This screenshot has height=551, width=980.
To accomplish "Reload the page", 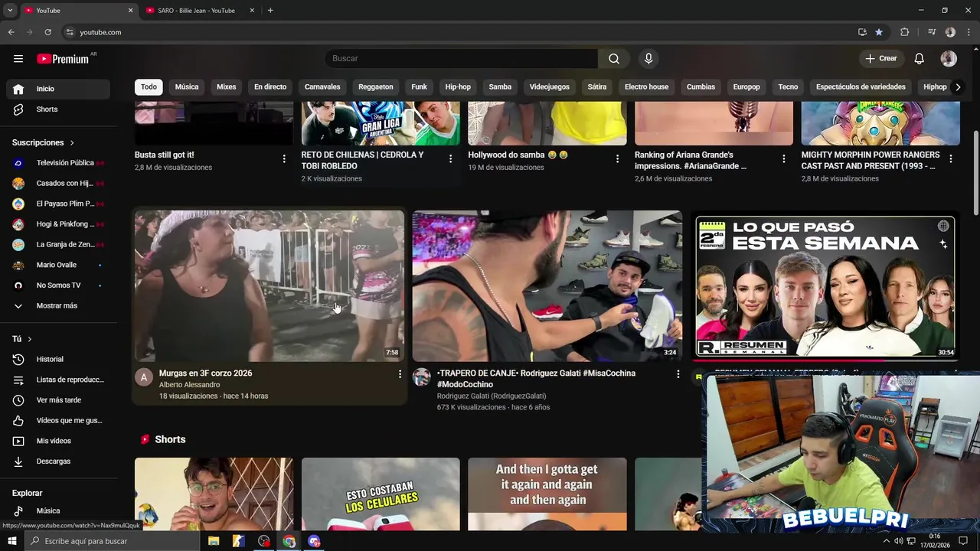I will pos(47,32).
